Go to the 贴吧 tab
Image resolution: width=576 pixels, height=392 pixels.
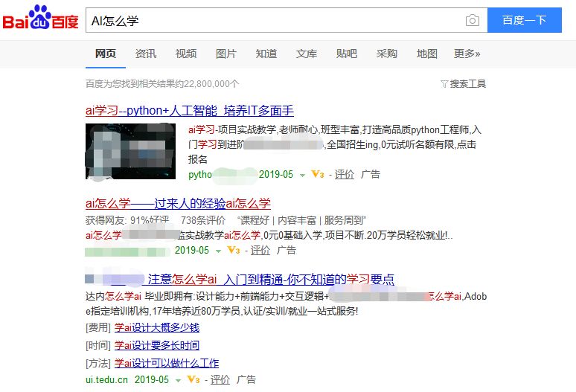click(346, 54)
